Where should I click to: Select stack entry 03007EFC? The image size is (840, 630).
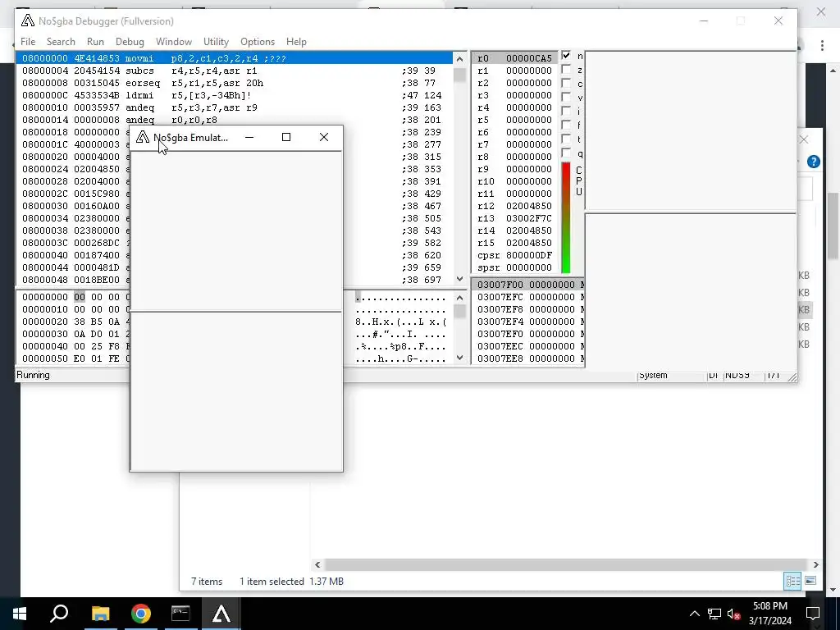(528, 297)
